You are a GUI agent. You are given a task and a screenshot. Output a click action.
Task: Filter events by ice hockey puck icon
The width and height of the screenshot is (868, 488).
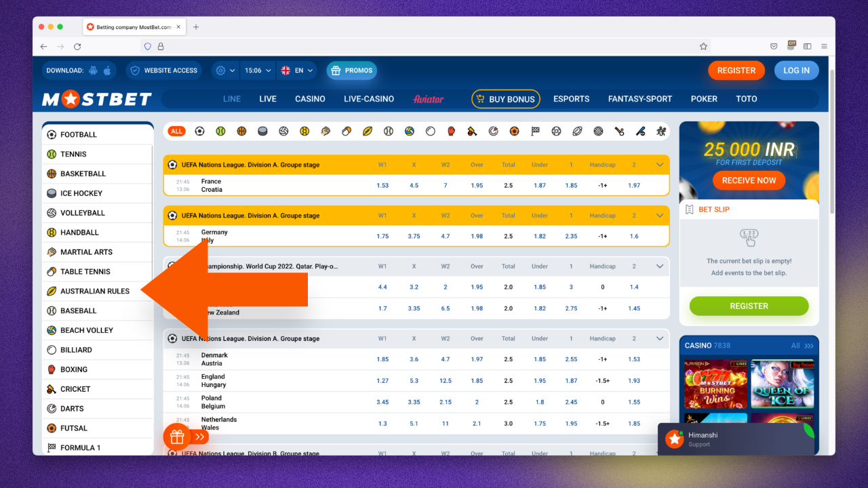(262, 131)
